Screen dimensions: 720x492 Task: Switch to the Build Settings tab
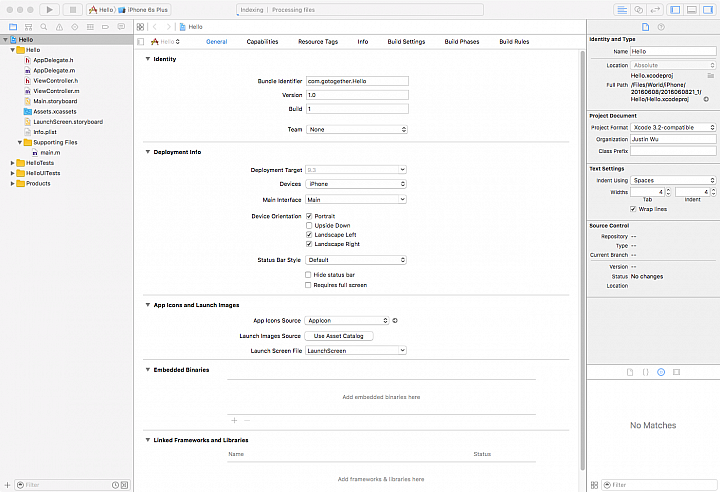406,42
